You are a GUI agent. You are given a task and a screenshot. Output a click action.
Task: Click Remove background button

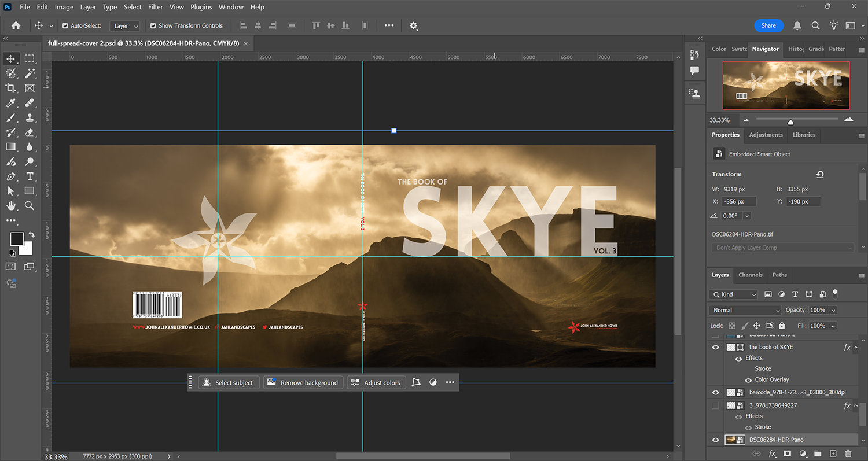click(303, 383)
